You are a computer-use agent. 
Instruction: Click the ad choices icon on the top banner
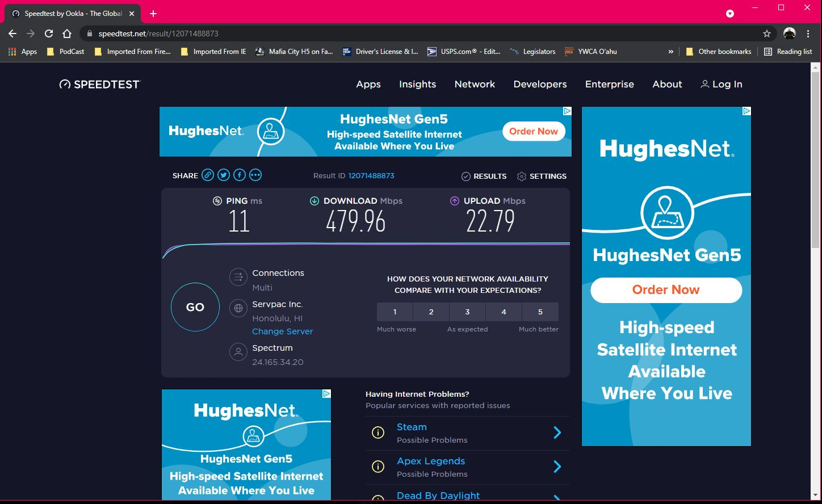tap(567, 111)
